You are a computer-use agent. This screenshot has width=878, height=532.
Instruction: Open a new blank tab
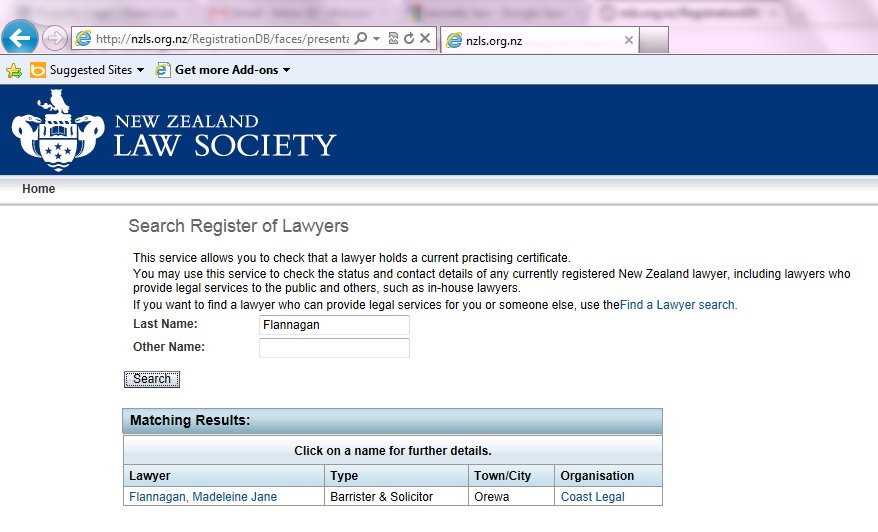point(653,40)
